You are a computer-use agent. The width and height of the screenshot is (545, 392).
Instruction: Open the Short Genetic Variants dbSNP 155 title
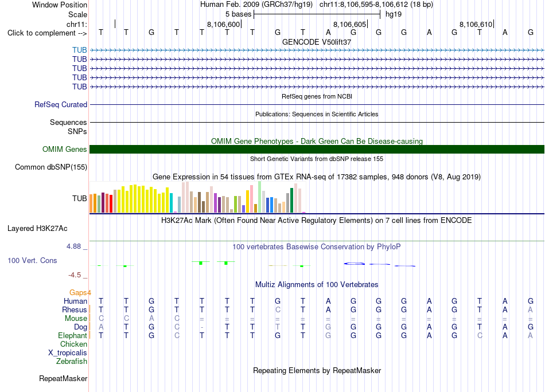click(317, 159)
